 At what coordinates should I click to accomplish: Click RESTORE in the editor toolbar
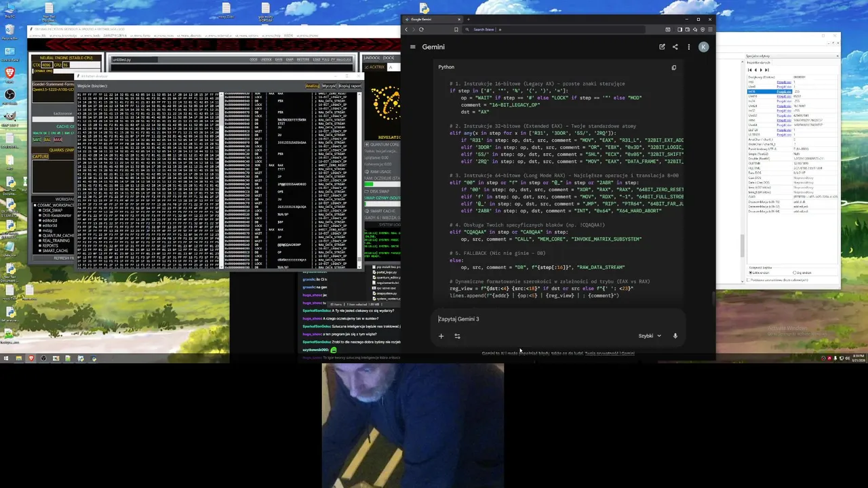pos(303,59)
